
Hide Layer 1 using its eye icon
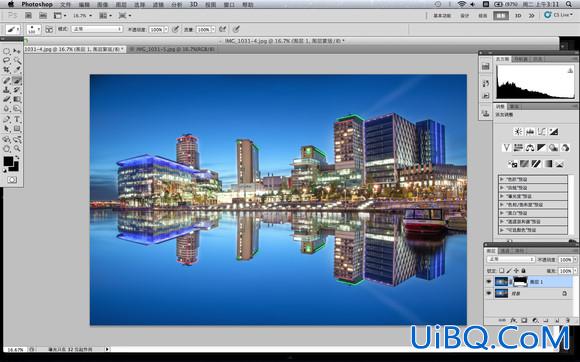tap(489, 282)
